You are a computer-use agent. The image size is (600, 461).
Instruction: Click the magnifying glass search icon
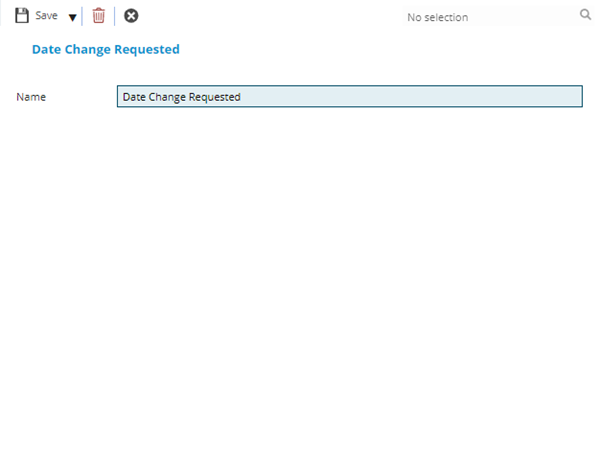[585, 16]
